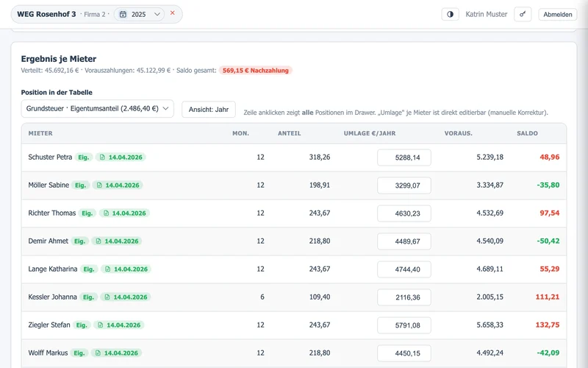The image size is (588, 368).
Task: Click Richter Thomas document icon badge
Action: point(124,213)
